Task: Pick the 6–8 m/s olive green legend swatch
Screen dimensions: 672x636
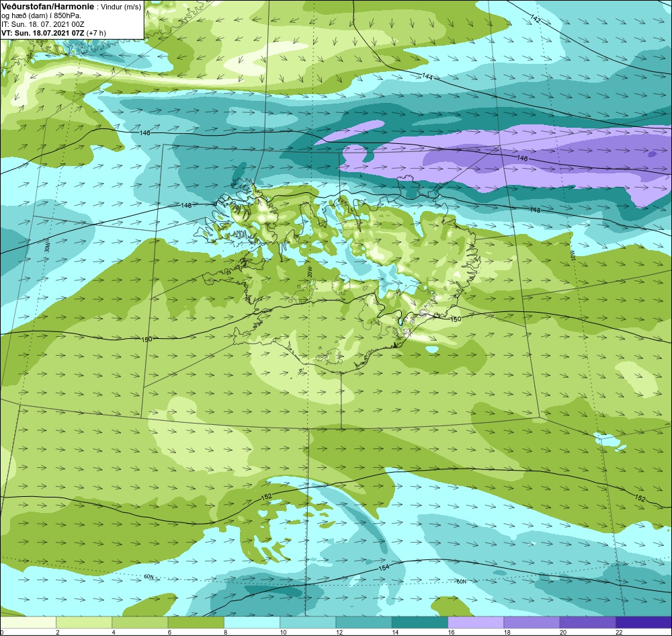Action: 196,622
